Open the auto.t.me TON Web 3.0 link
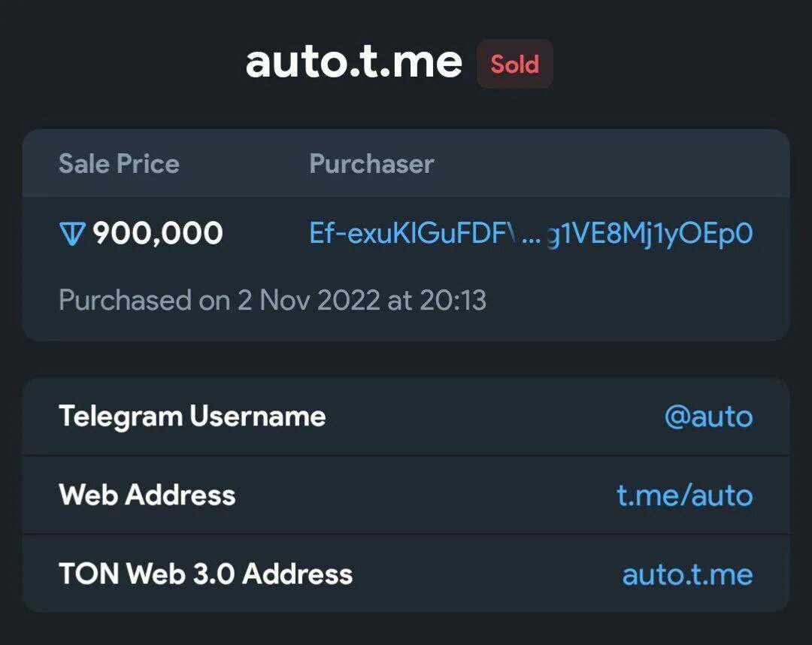The width and height of the screenshot is (812, 645). coord(687,574)
